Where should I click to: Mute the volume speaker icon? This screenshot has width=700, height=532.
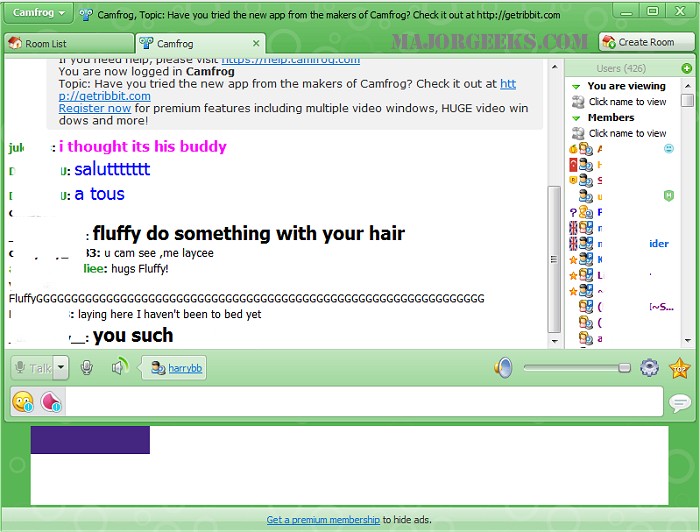(x=504, y=368)
